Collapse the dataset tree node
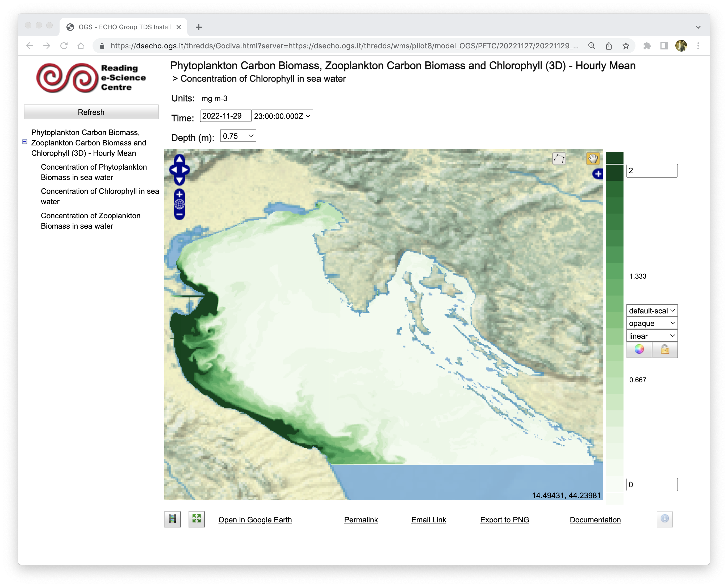Screen dimensions: 728x587 pos(25,142)
